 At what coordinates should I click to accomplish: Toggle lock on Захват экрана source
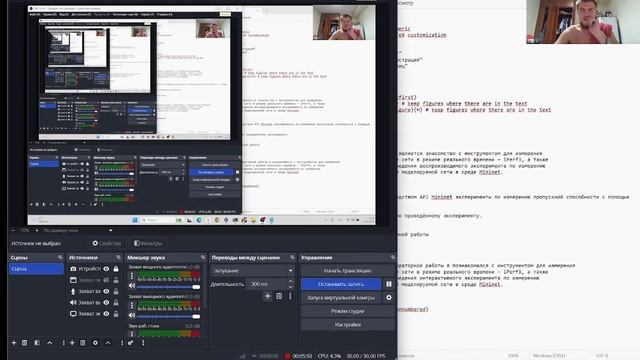116,313
